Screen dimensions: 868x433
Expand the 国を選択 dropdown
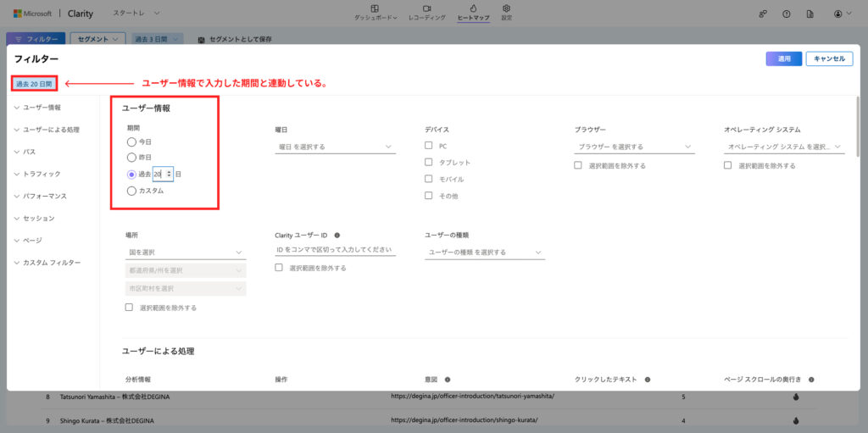click(184, 252)
